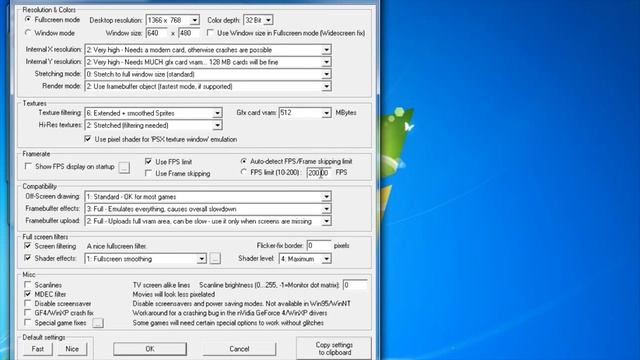Click shader effects browse ellipsis button
640x360 pixels.
[216, 258]
